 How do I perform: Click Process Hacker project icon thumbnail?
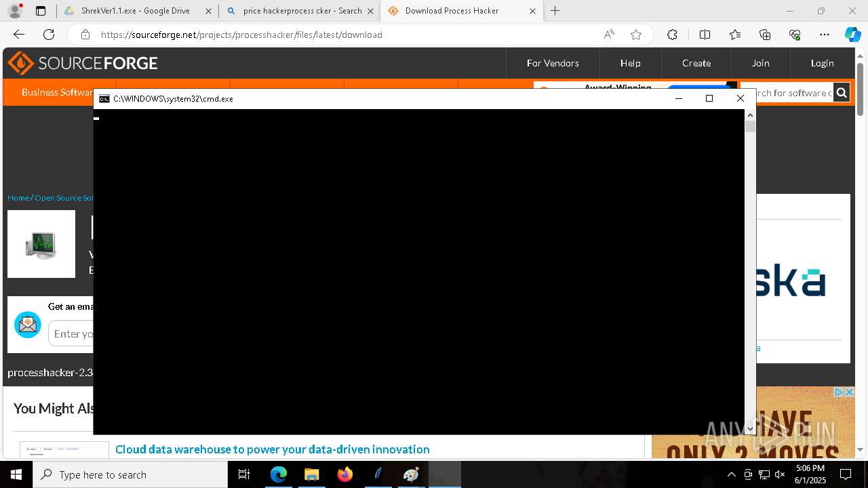pos(41,244)
